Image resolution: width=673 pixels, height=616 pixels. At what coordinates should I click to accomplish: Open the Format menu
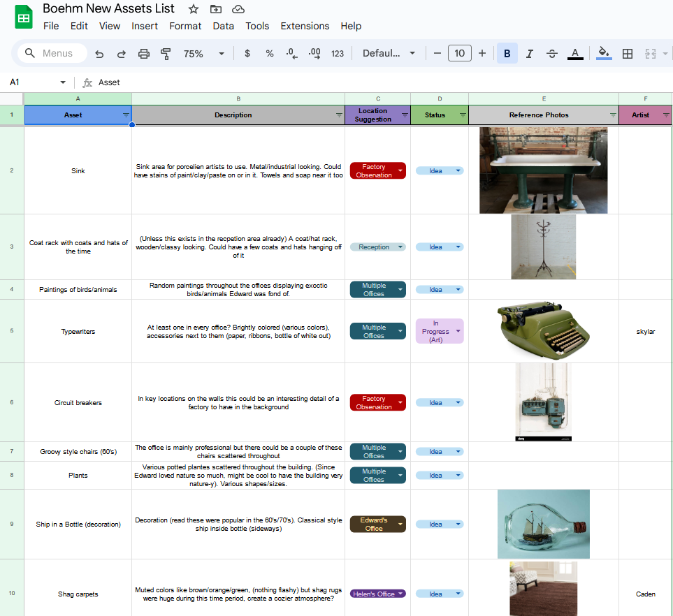point(185,26)
